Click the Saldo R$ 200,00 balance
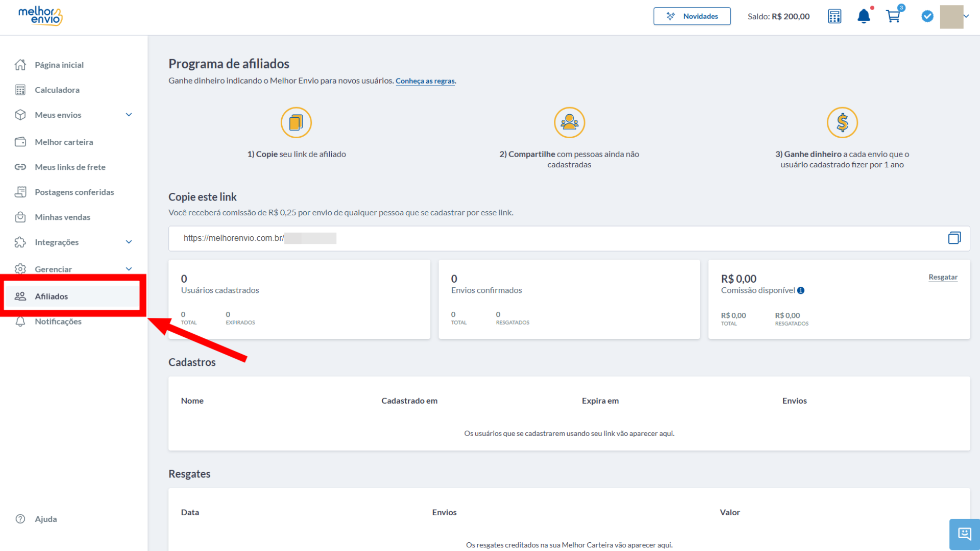This screenshot has width=980, height=551. pyautogui.click(x=778, y=16)
